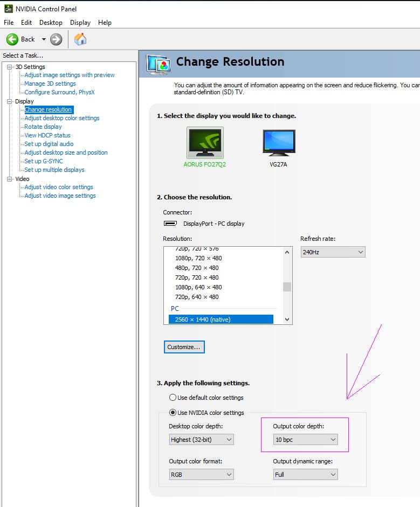The width and height of the screenshot is (420, 507).
Task: Collapse the Video tree node
Action: click(x=10, y=179)
